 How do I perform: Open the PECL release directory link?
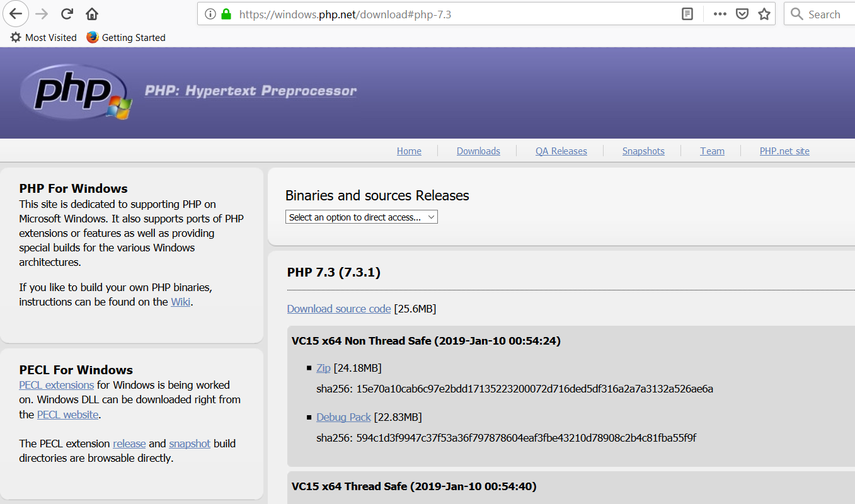(x=129, y=444)
